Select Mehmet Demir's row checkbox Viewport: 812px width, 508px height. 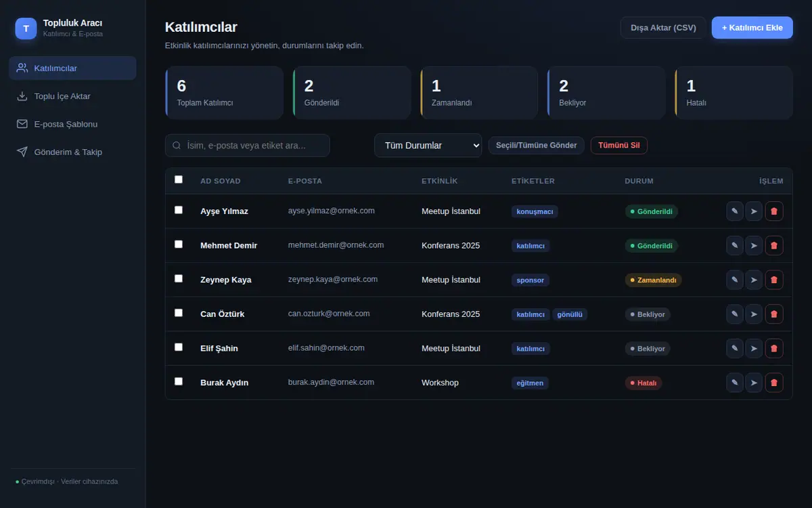pos(179,244)
